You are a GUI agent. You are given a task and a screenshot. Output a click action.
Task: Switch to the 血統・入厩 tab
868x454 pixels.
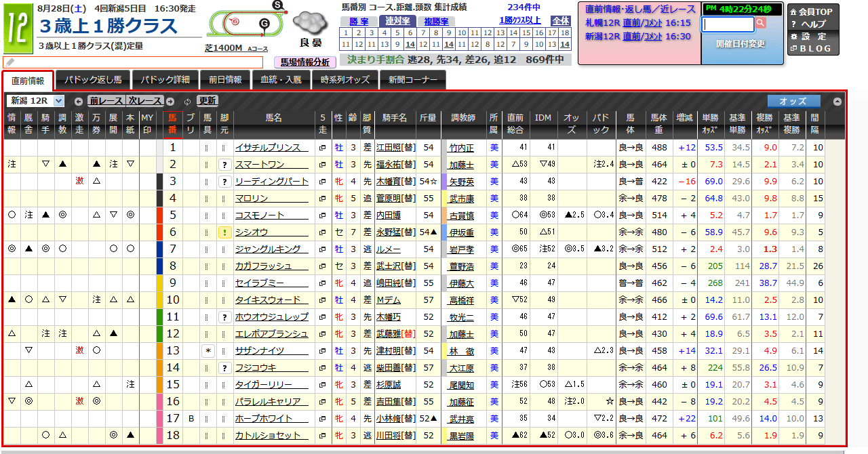pos(281,80)
